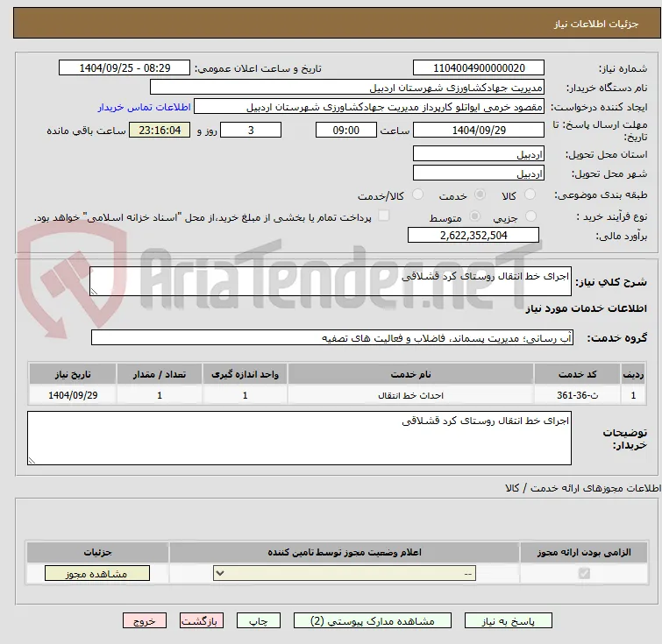Click the خروج exit button
This screenshot has width=662, height=644.
145,621
